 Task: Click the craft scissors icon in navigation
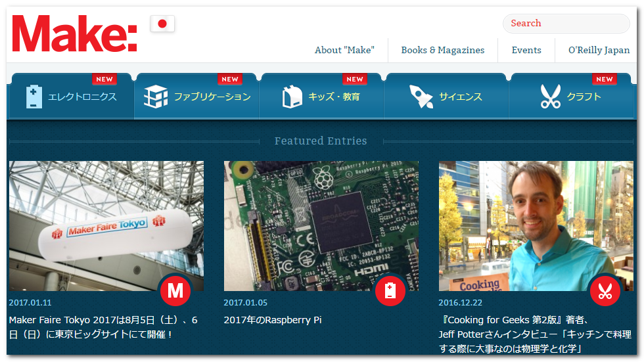pos(551,97)
